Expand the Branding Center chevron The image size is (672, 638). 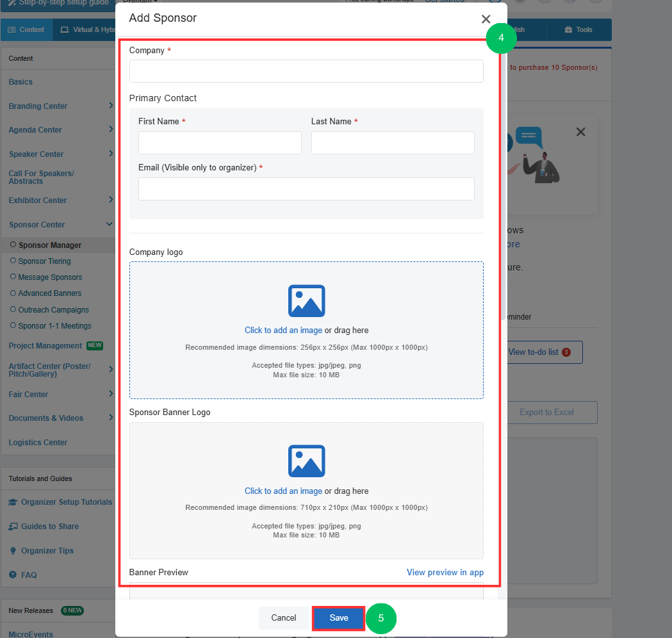[x=111, y=106]
